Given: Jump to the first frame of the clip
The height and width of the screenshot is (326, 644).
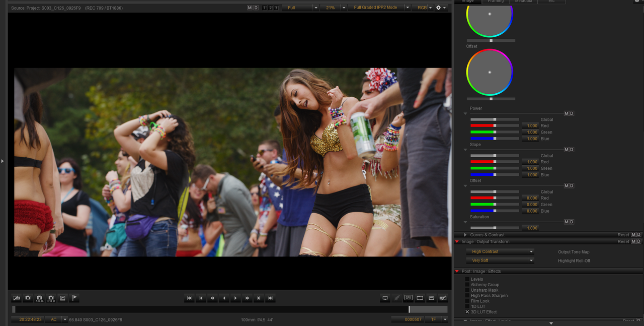Looking at the screenshot, I should [189, 298].
